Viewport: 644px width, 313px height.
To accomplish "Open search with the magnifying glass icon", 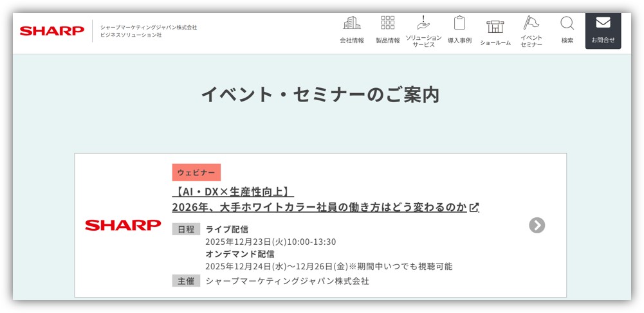I will pyautogui.click(x=567, y=24).
